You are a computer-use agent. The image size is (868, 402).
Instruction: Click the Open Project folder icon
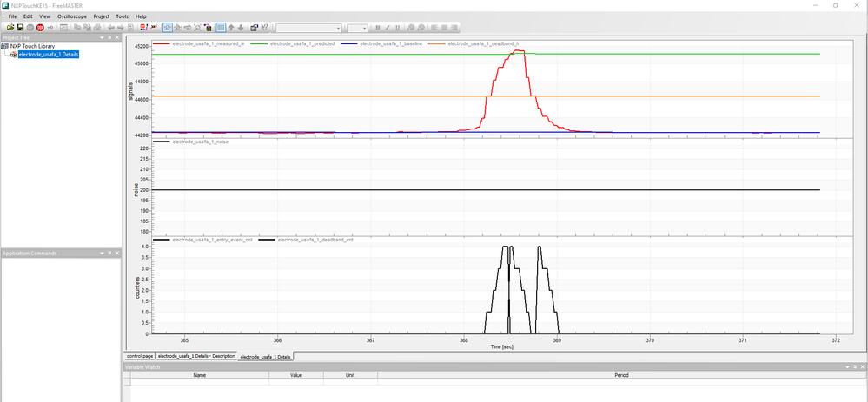coord(10,28)
